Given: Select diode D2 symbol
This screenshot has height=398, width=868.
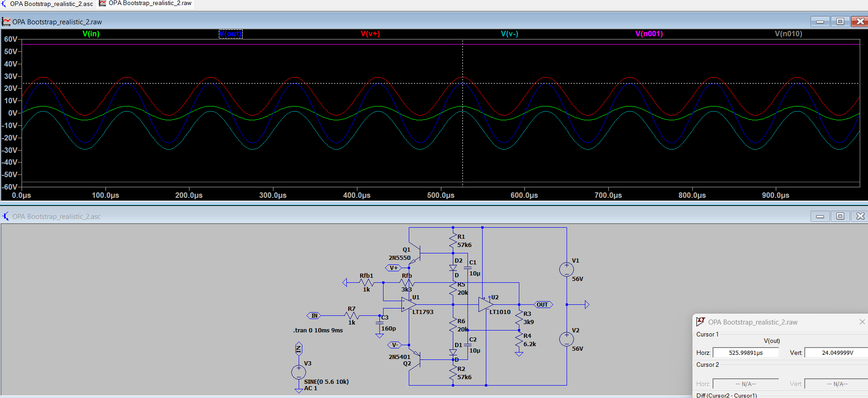Looking at the screenshot, I should (453, 268).
